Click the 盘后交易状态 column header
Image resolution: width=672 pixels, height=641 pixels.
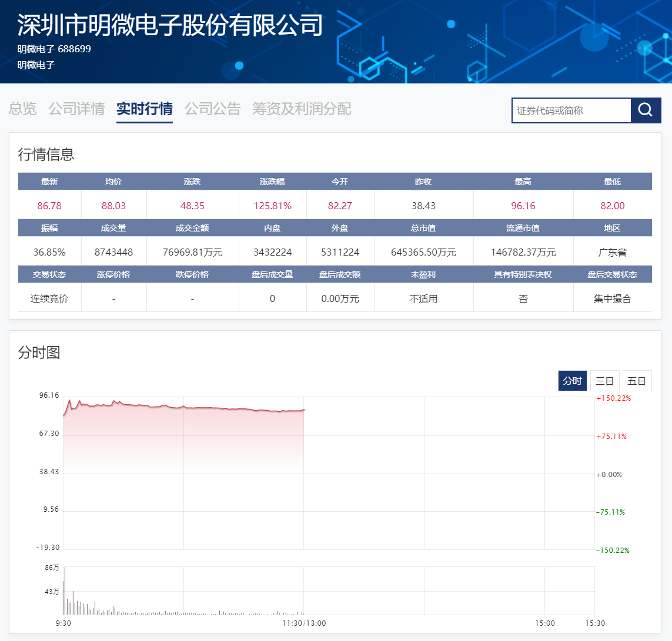coord(613,274)
